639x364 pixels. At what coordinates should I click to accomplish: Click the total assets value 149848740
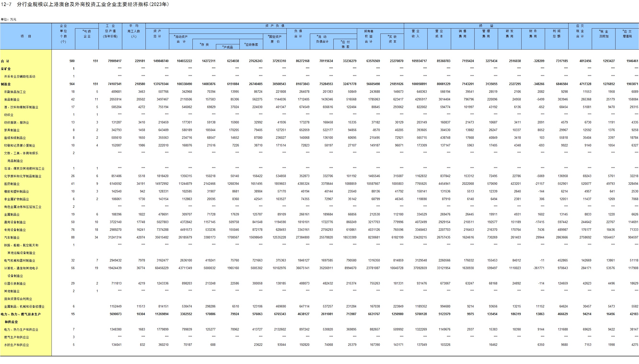coord(161,61)
